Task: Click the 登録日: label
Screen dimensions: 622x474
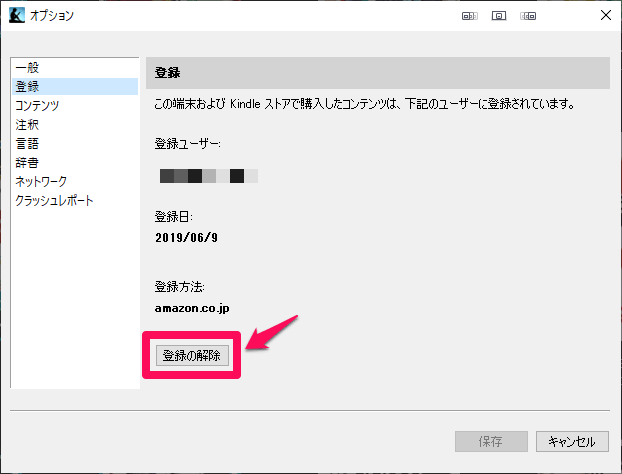Action: [x=174, y=217]
